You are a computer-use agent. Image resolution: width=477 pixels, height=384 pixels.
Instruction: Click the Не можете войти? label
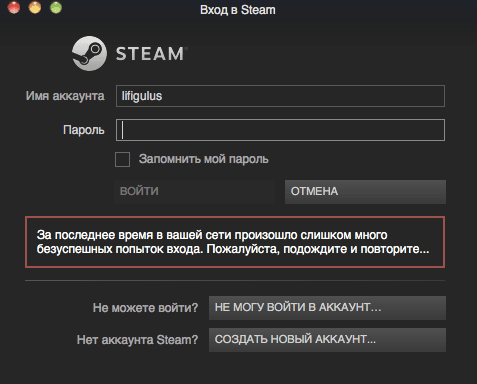click(x=145, y=308)
